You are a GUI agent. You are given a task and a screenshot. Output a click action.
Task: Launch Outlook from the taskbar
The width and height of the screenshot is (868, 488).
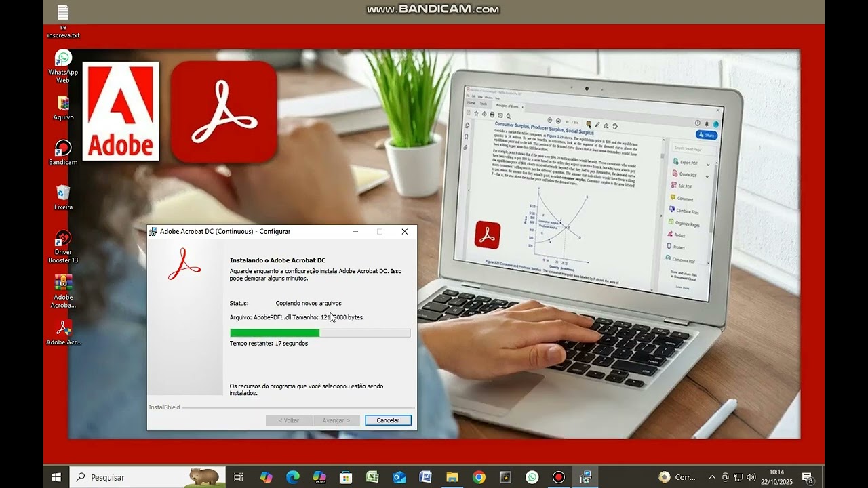click(x=399, y=477)
